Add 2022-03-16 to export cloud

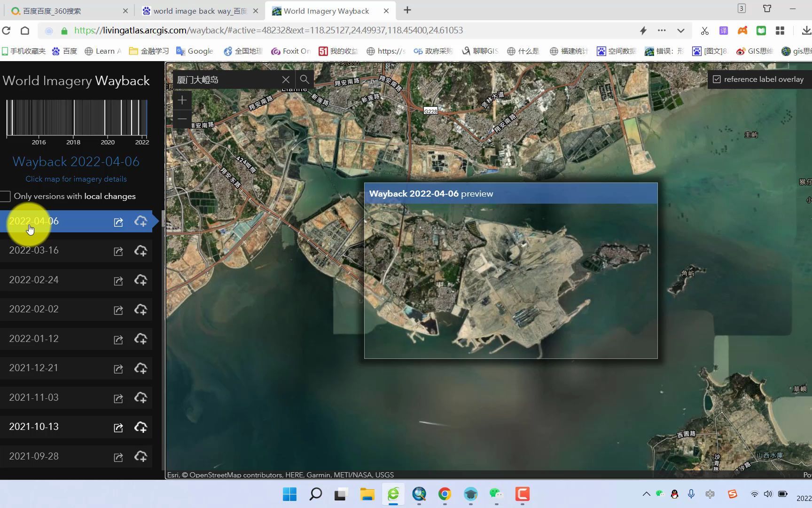[x=141, y=251]
